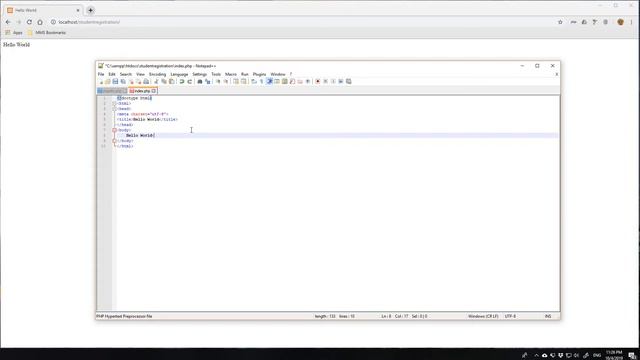The width and height of the screenshot is (640, 360).
Task: Close the index.php tab with its X
Action: tap(154, 91)
